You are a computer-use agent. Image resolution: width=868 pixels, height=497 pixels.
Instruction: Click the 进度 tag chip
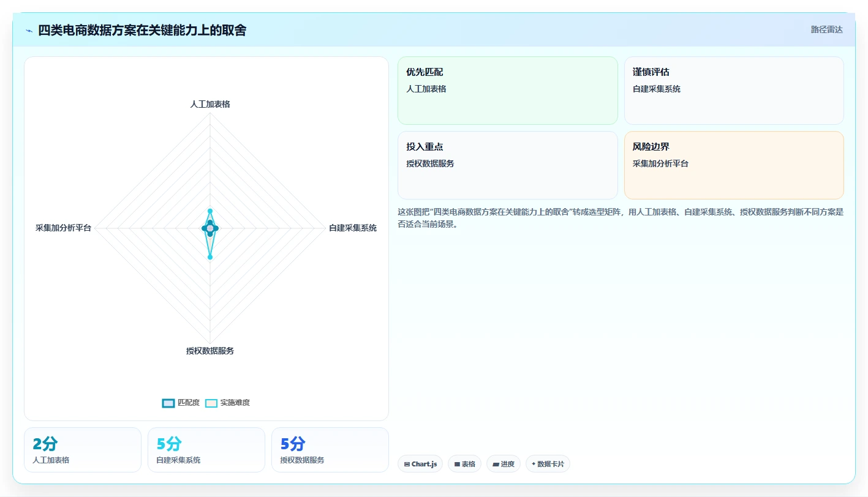504,464
